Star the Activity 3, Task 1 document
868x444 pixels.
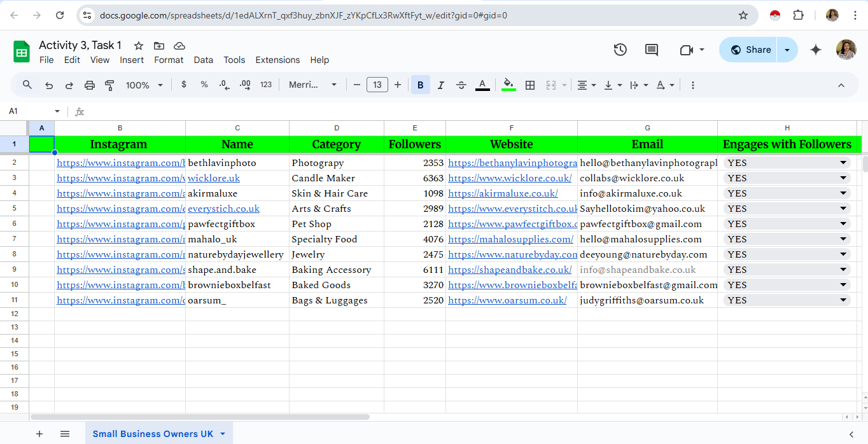click(139, 46)
